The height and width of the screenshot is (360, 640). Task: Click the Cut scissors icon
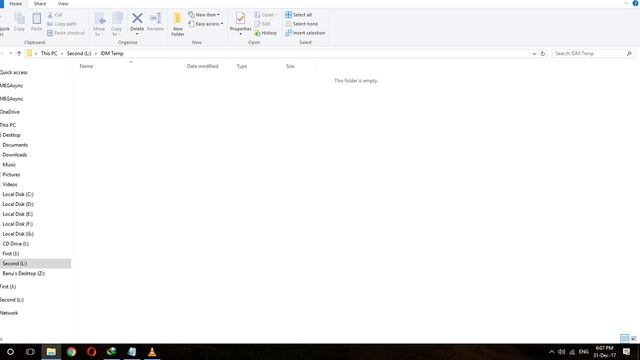click(50, 15)
